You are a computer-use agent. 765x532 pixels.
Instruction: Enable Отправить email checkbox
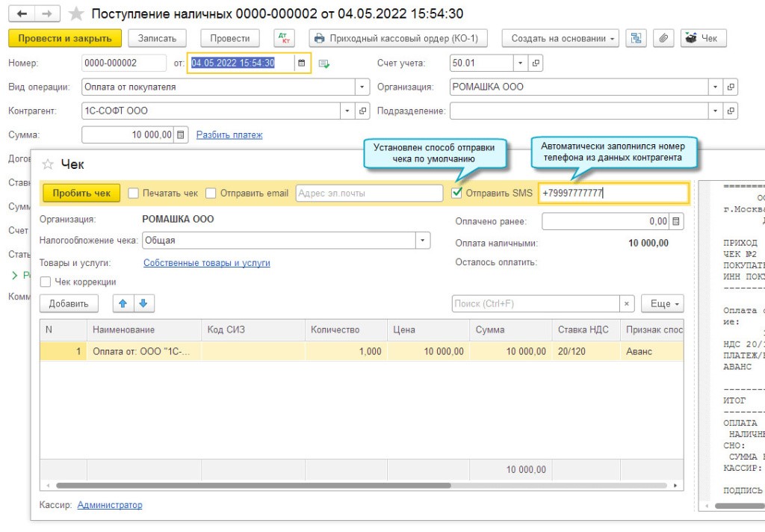click(211, 194)
